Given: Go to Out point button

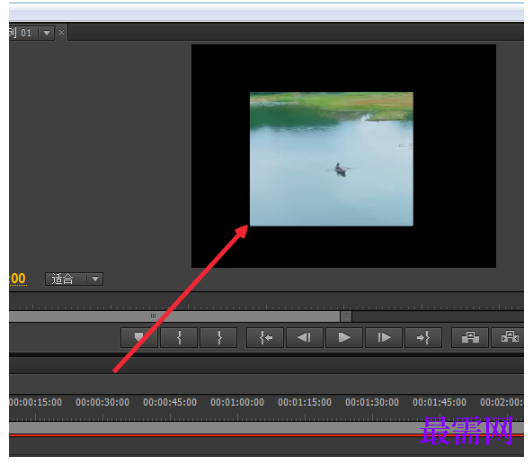Looking at the screenshot, I should tap(423, 337).
